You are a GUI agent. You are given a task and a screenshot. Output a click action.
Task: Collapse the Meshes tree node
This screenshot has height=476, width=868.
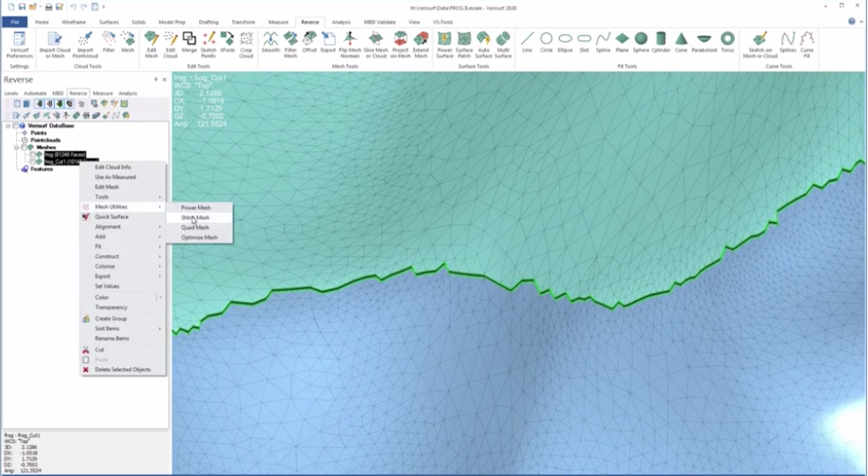click(x=17, y=147)
